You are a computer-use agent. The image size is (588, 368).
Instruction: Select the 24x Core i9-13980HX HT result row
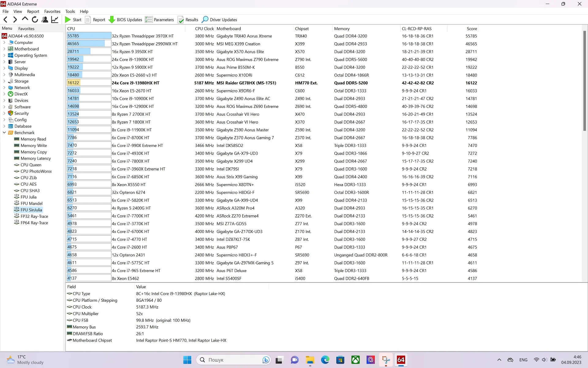272,83
